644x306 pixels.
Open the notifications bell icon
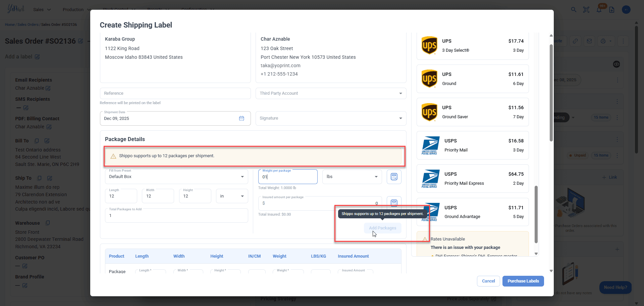click(599, 10)
